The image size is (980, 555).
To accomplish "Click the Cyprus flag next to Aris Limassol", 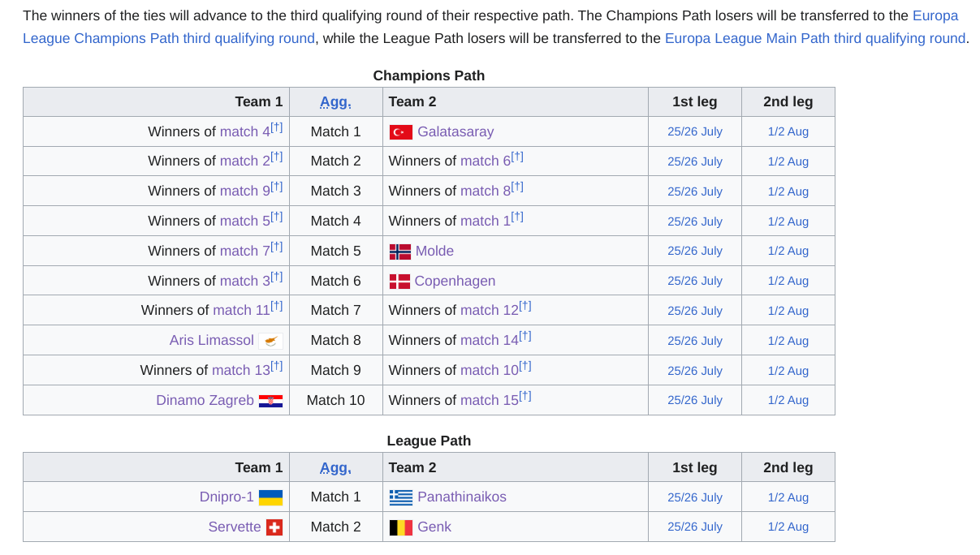I will (270, 341).
